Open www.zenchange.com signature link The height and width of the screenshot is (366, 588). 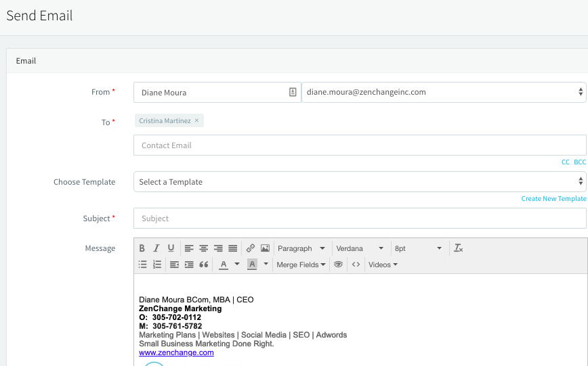click(176, 352)
